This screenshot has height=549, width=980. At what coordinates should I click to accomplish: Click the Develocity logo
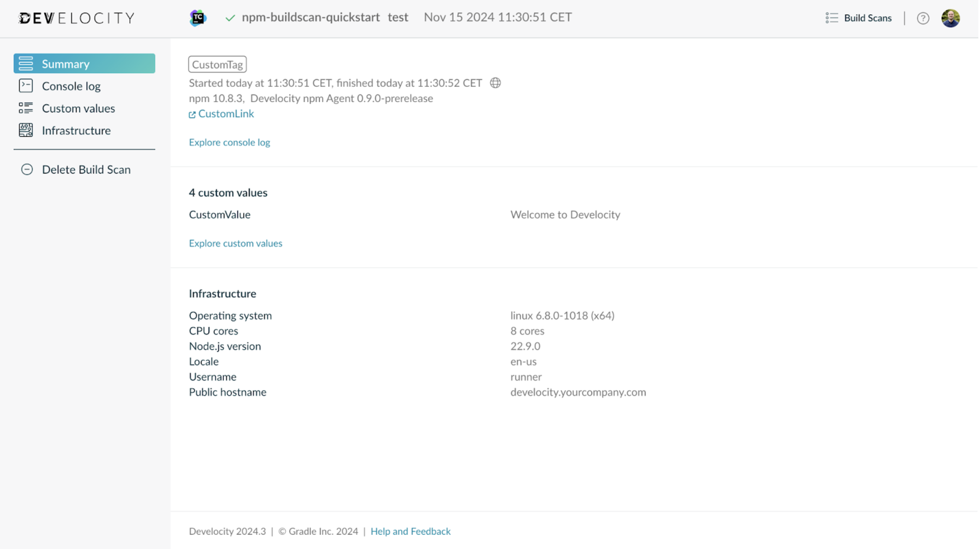(76, 18)
